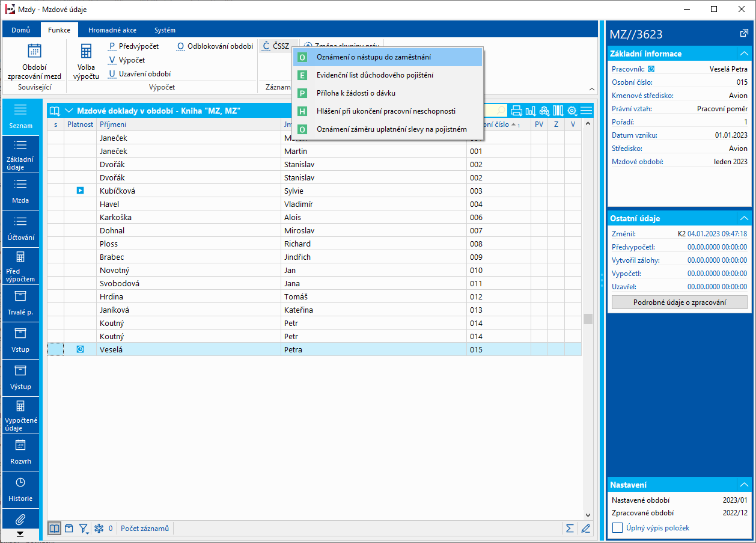Screen dimensions: 756x543
Task: Open Volba výpočtu calculator icon
Action: point(86,51)
